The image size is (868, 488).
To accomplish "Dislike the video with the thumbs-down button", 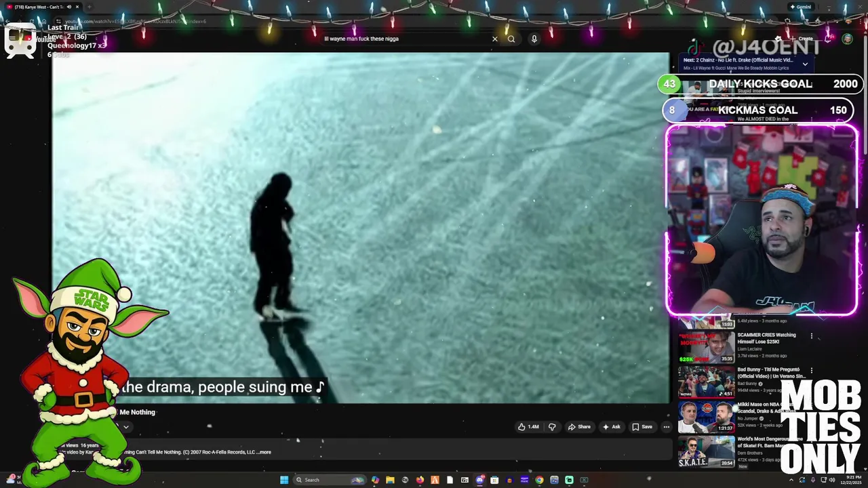I will pos(552,427).
